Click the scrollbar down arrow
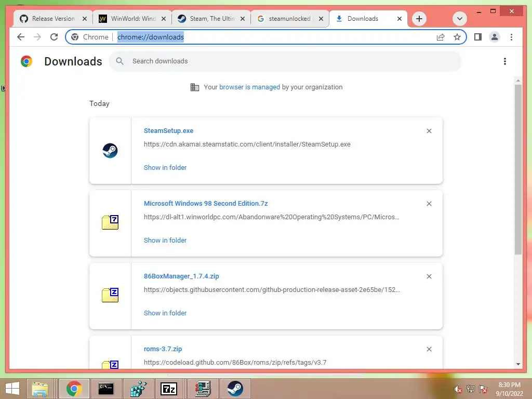 pos(518,364)
